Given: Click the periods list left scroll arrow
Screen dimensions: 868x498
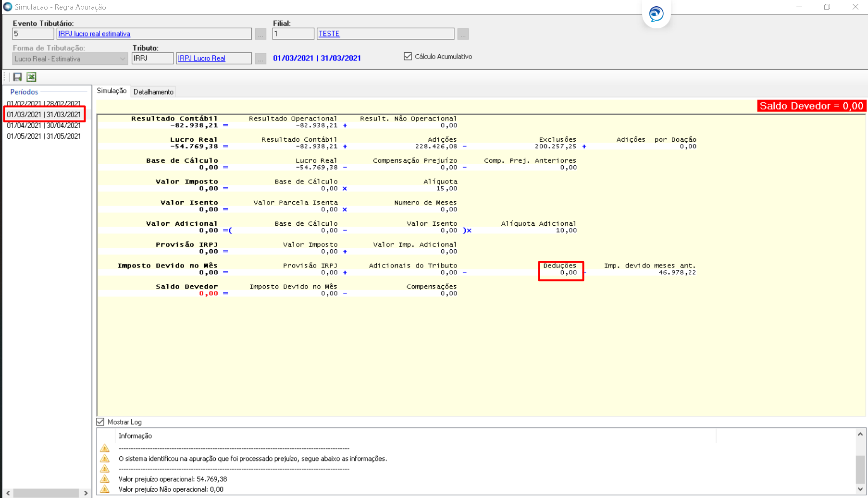Looking at the screenshot, I should (x=8, y=493).
